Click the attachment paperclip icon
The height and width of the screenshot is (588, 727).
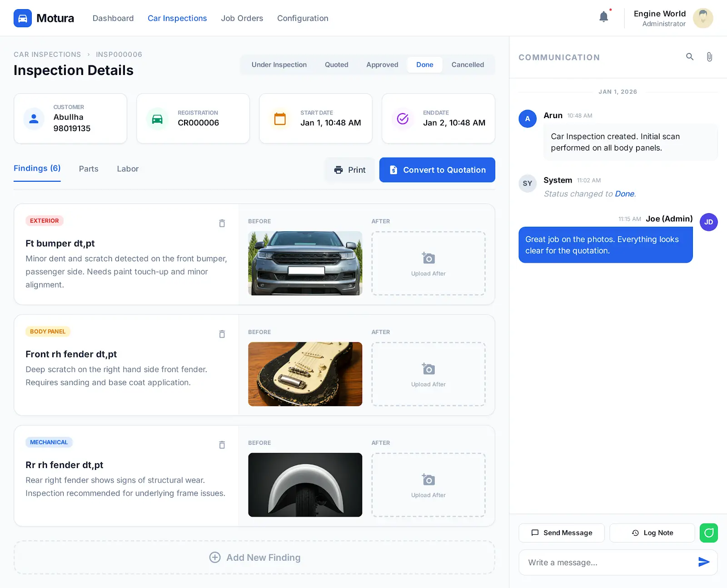tap(709, 57)
